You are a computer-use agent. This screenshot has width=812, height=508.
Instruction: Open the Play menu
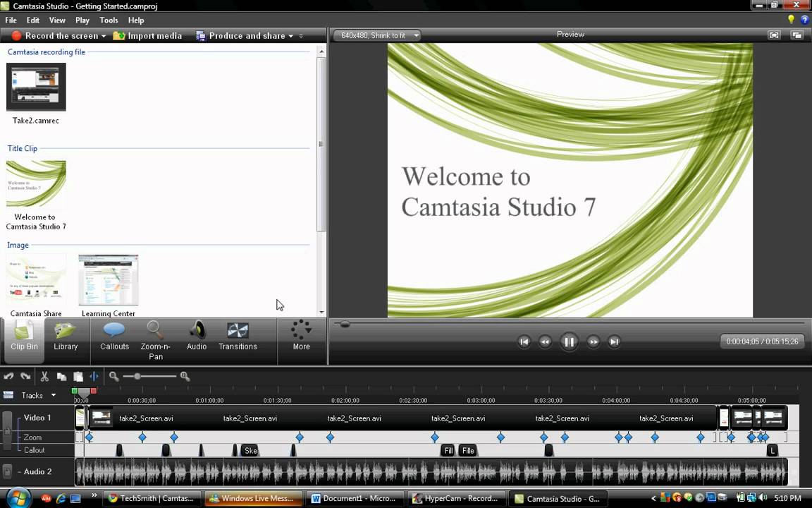pos(82,20)
